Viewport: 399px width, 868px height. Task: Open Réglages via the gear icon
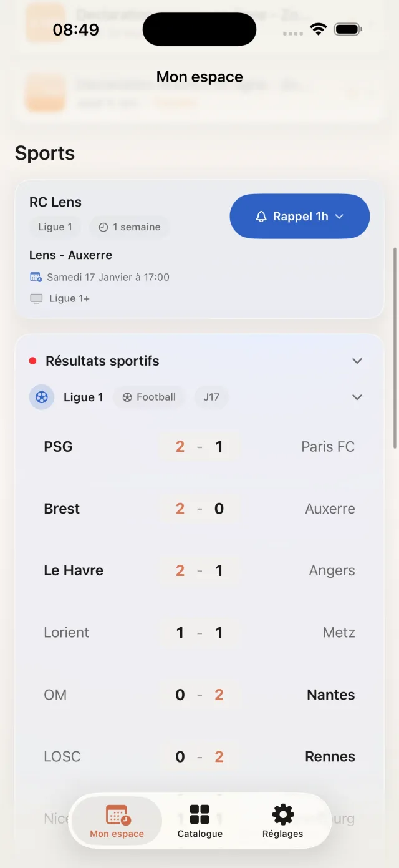click(x=282, y=812)
